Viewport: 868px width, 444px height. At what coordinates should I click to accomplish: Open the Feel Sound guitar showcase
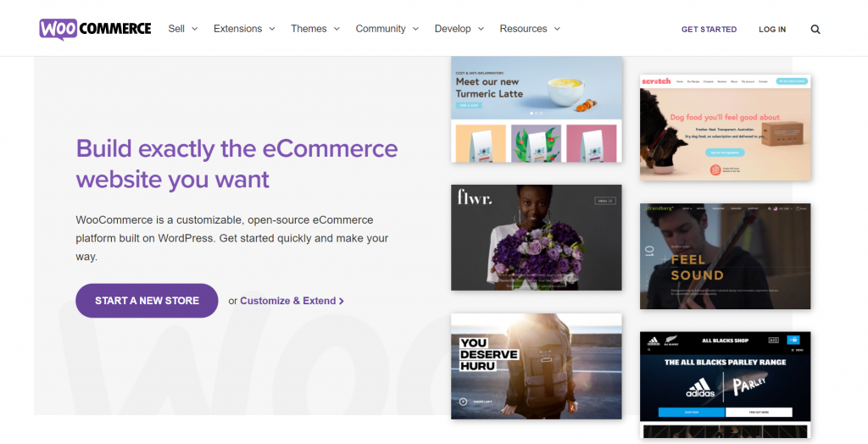pos(726,256)
